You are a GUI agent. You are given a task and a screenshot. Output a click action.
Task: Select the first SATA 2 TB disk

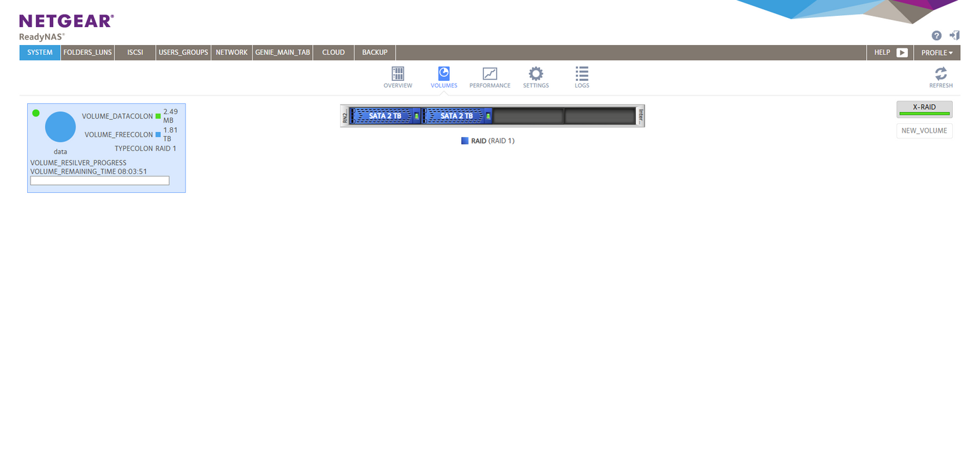coord(385,116)
